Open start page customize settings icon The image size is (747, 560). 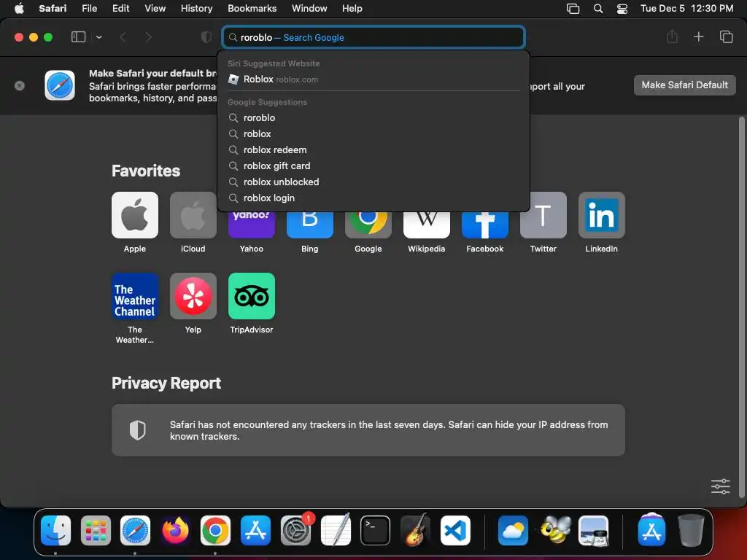720,486
